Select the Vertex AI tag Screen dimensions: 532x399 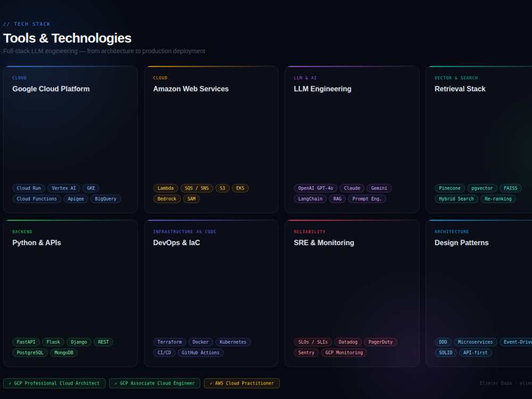point(64,188)
